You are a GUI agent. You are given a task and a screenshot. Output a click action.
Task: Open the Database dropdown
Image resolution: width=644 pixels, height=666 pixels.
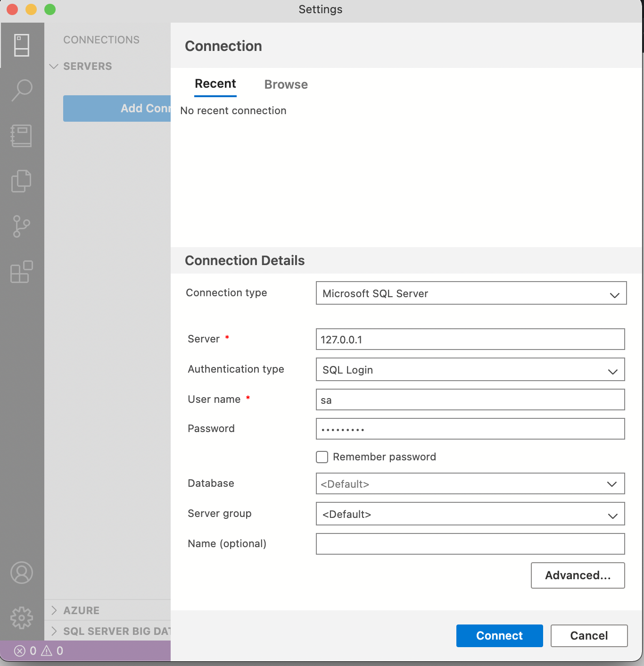[471, 483]
